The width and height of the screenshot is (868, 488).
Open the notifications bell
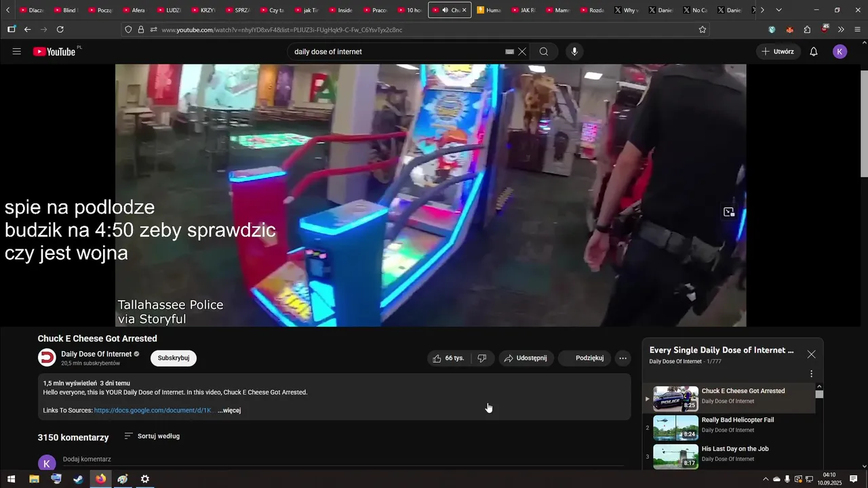(x=814, y=52)
